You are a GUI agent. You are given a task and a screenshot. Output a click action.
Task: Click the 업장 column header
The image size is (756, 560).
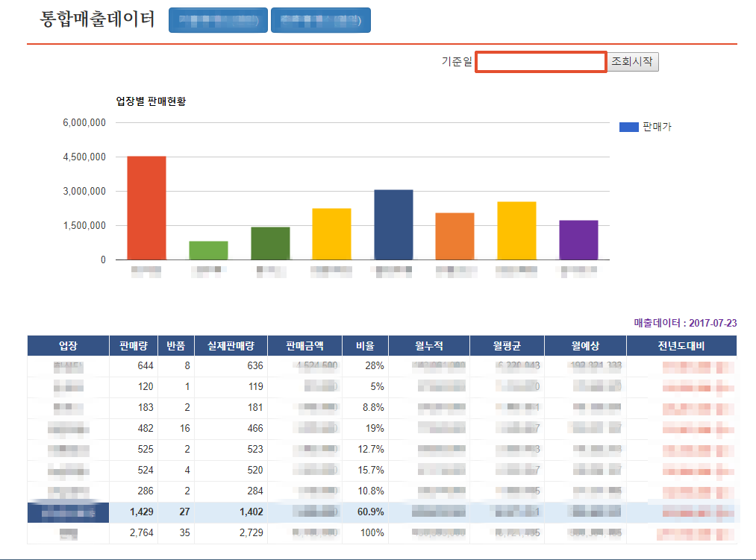(68, 346)
